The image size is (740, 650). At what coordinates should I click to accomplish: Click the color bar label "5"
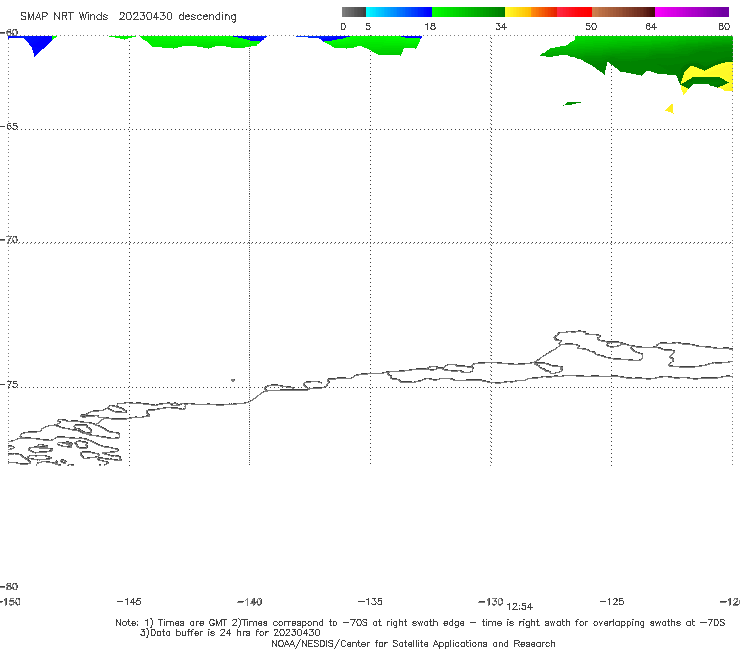coord(368,26)
